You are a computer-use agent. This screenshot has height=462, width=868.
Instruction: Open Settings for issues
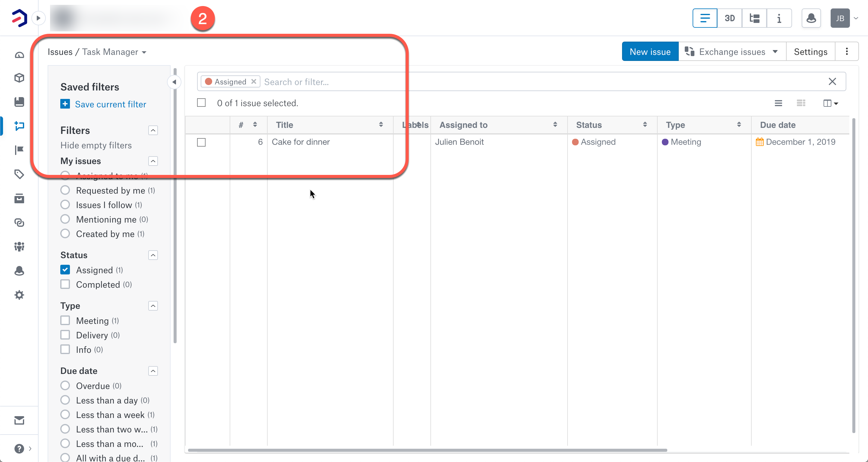click(810, 51)
